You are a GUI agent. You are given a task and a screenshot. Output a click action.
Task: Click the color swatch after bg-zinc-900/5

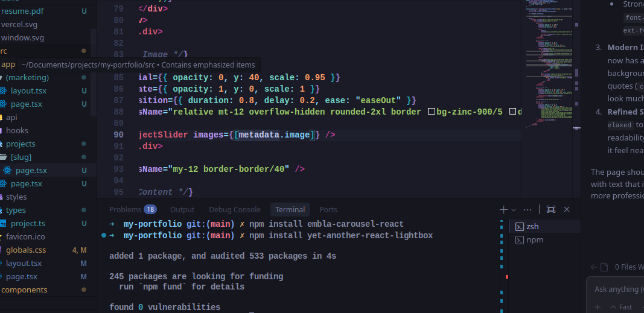click(x=512, y=112)
